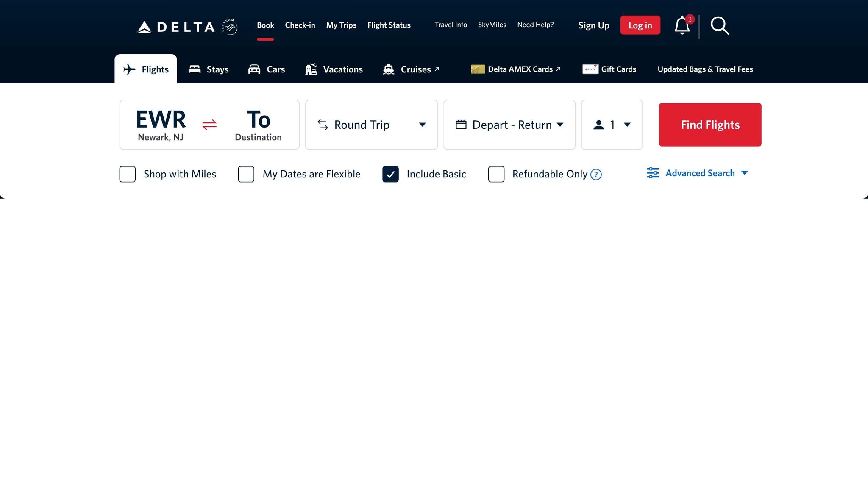Open the Depart - Return date picker
Screen dimensions: 868x488
509,125
